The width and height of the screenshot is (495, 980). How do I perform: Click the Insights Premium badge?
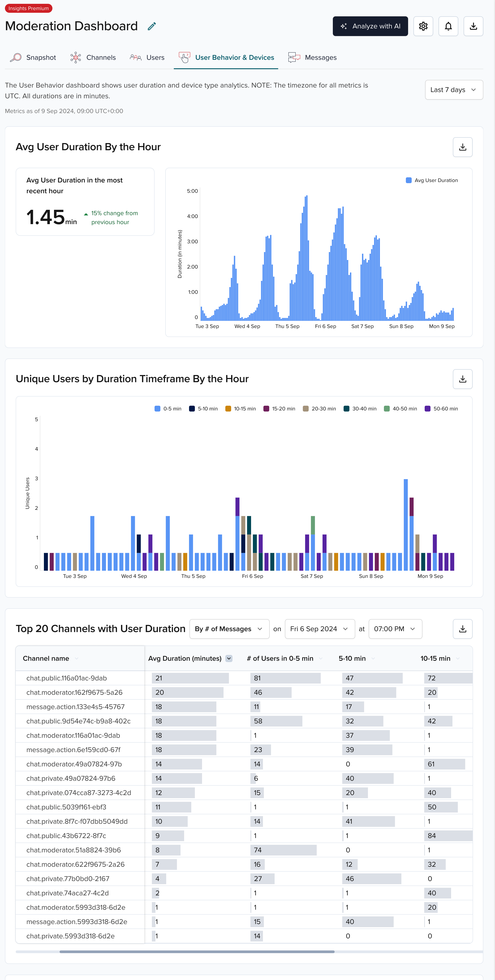(x=28, y=8)
